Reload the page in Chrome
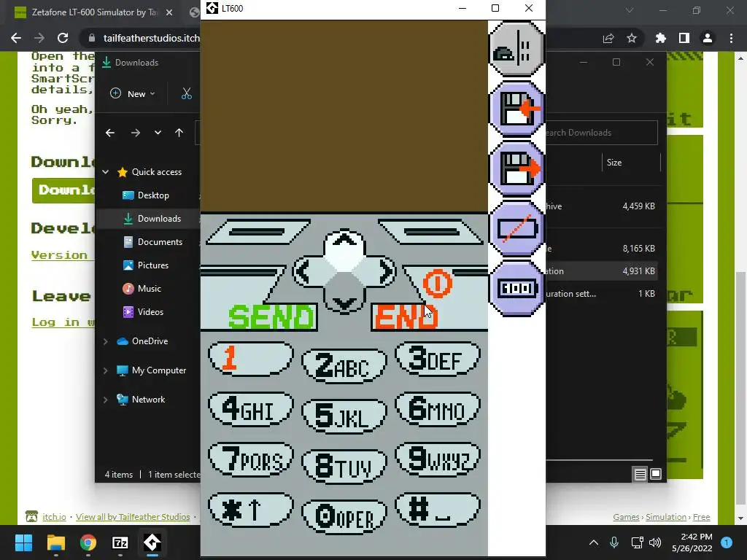Image resolution: width=747 pixels, height=560 pixels. click(x=63, y=38)
